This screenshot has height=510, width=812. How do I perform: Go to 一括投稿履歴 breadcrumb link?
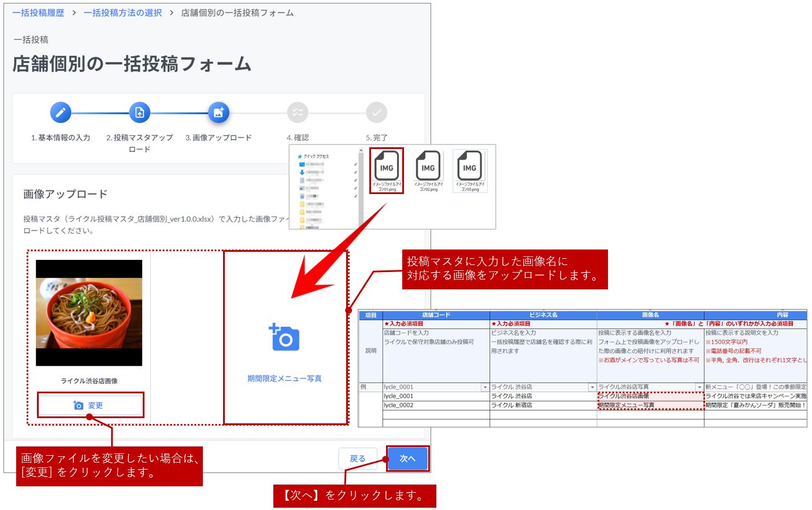38,13
